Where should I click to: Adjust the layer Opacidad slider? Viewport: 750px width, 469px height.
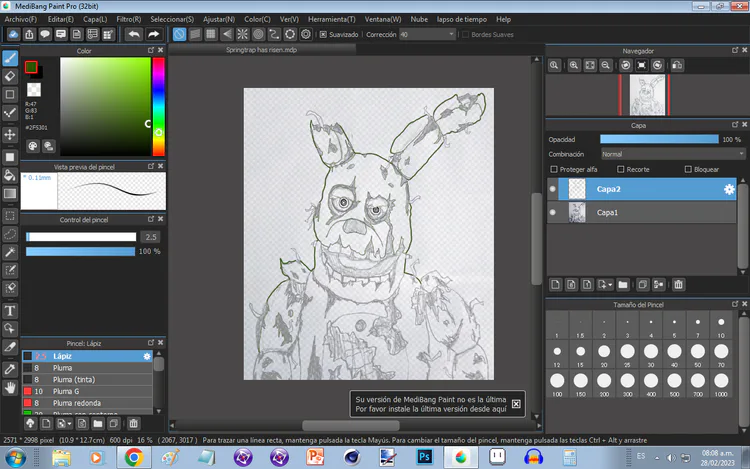pos(659,139)
